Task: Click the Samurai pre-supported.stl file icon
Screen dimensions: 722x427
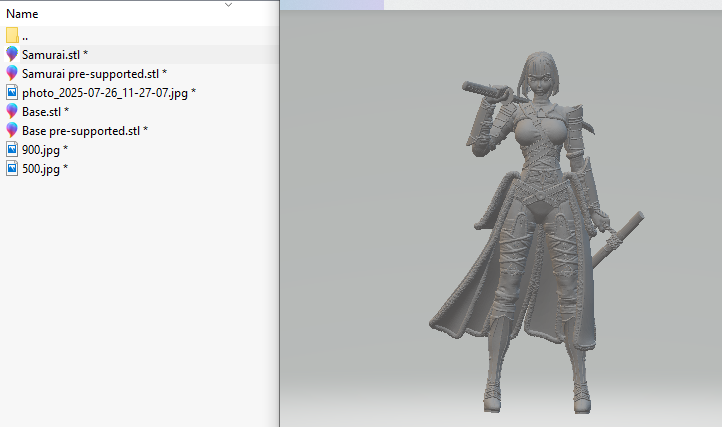Action: pyautogui.click(x=12, y=73)
